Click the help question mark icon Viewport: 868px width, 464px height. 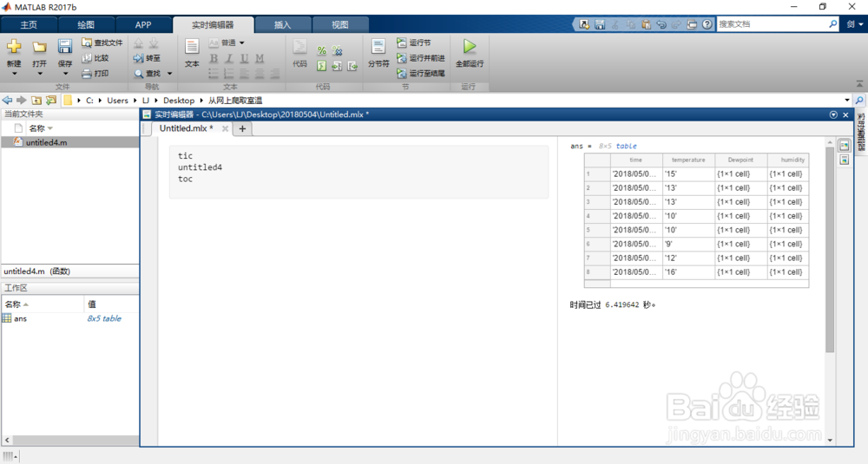click(707, 24)
